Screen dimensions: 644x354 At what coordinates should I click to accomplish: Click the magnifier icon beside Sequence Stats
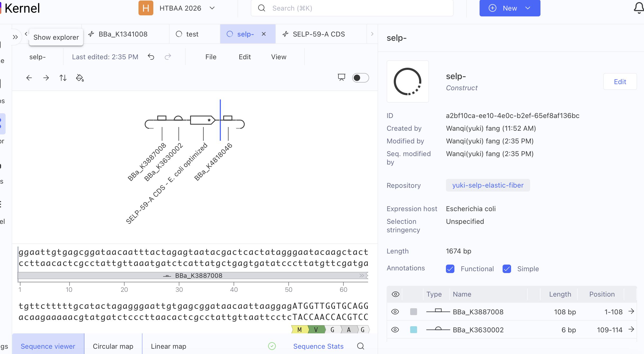(x=361, y=346)
